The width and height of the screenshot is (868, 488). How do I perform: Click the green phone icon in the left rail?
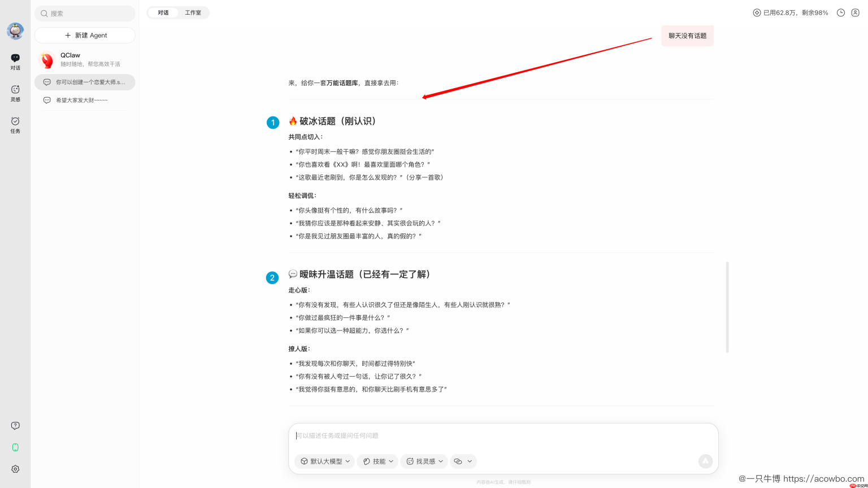point(15,447)
